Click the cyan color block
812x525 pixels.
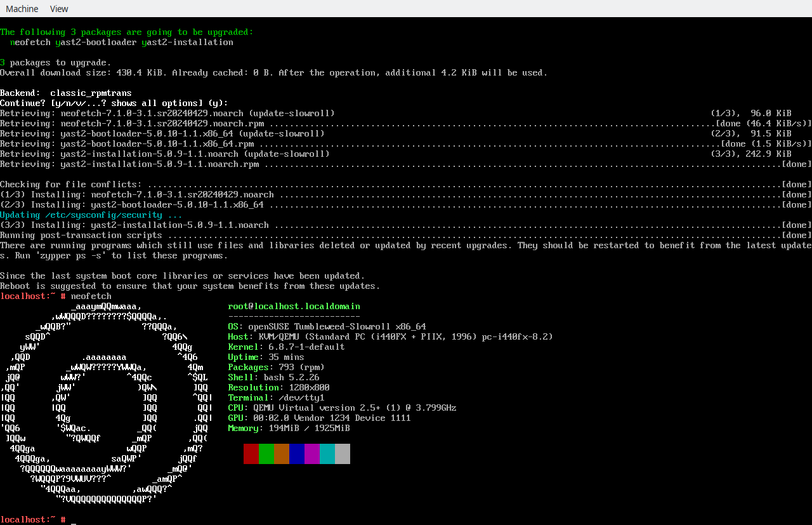coord(327,454)
